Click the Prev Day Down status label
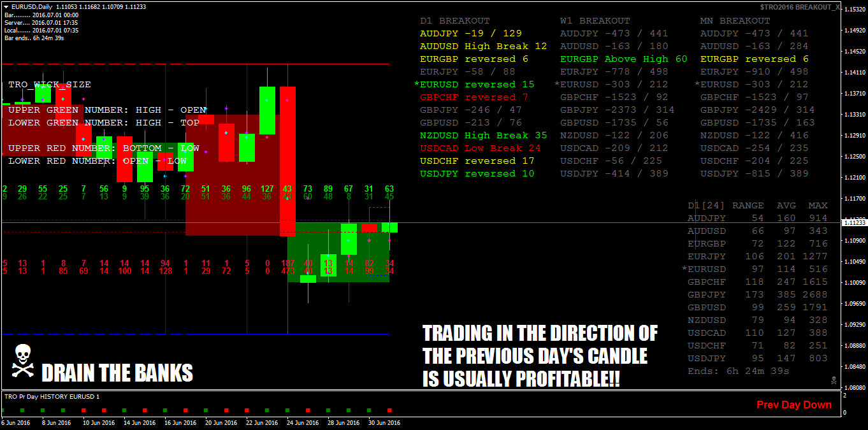Image resolution: width=868 pixels, height=430 pixels. [793, 404]
